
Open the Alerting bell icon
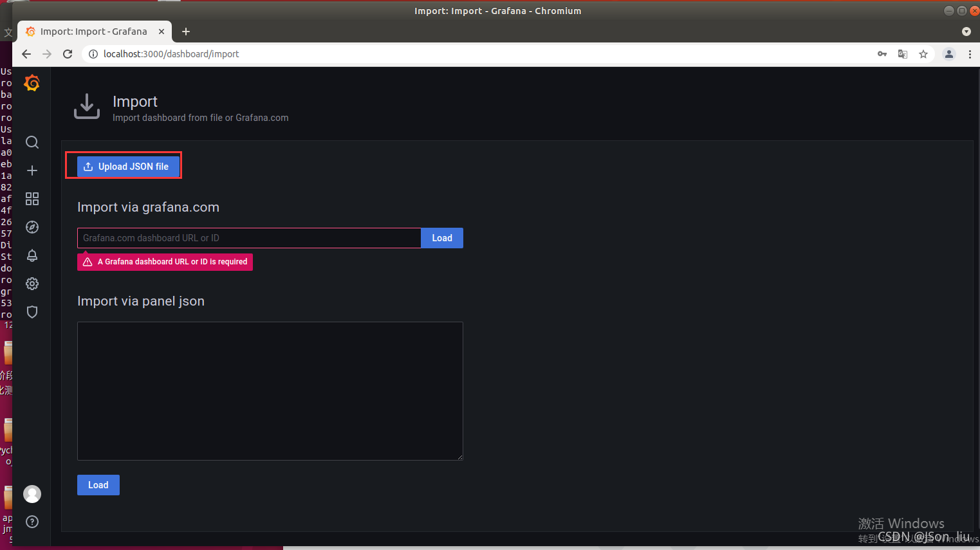[x=32, y=255]
